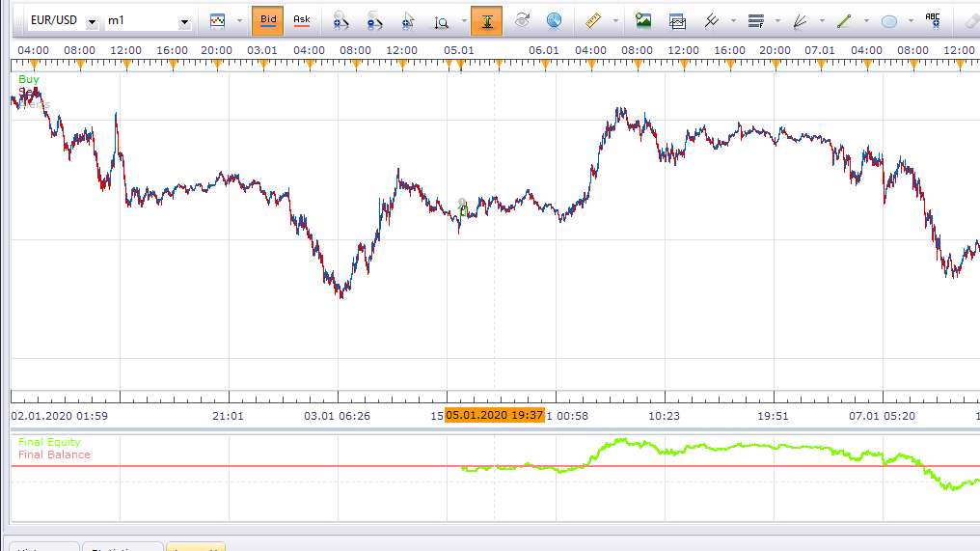
Task: Select the ruler measurement tool
Action: pos(592,21)
